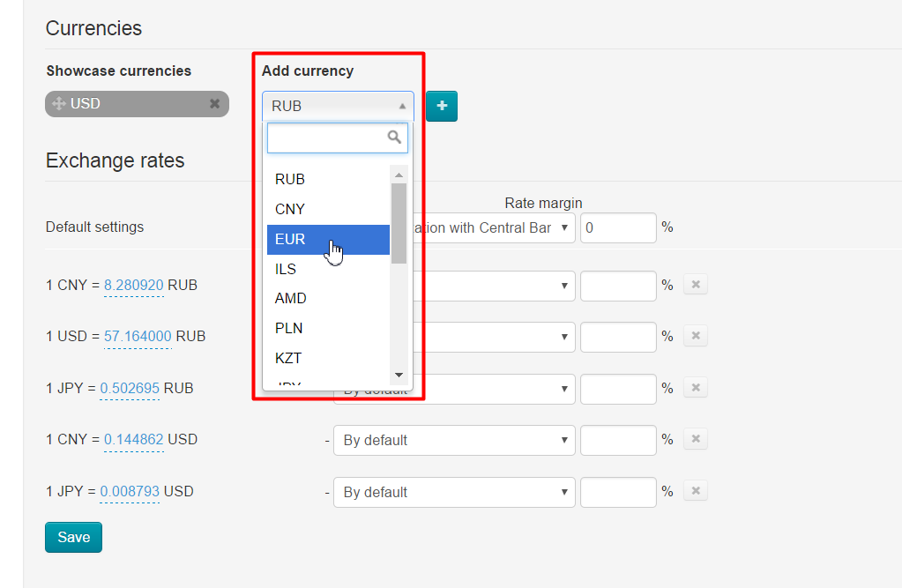902x588 pixels.
Task: Focus rate margin field for CNY to USD
Action: click(x=618, y=440)
